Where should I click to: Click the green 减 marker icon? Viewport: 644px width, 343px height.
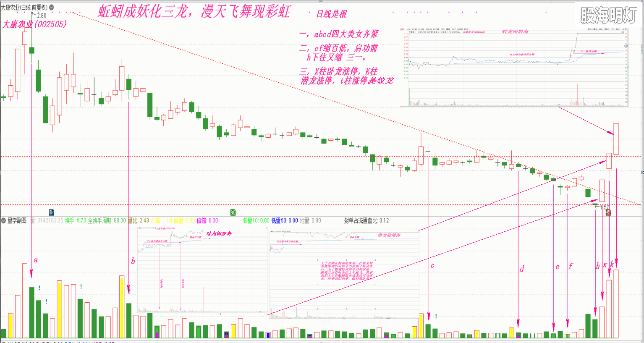point(233,212)
